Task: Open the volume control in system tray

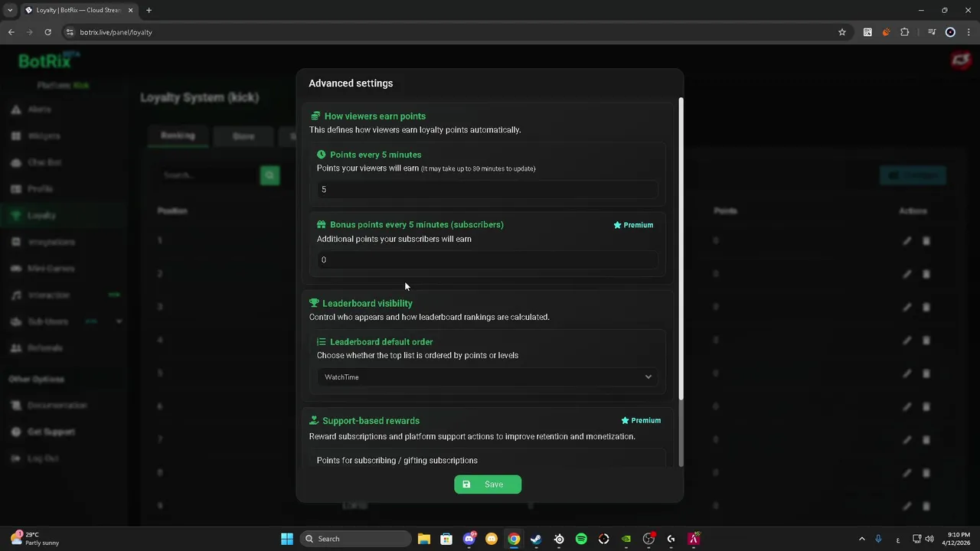Action: [929, 539]
